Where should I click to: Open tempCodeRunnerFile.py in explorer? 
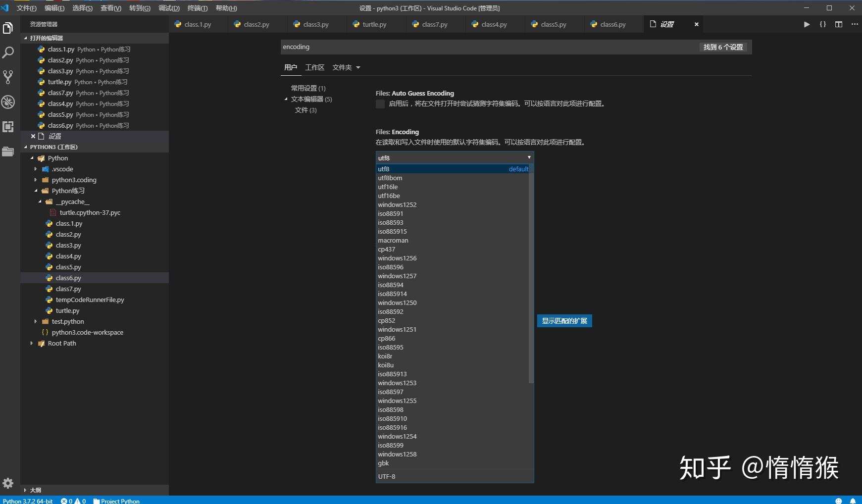90,300
